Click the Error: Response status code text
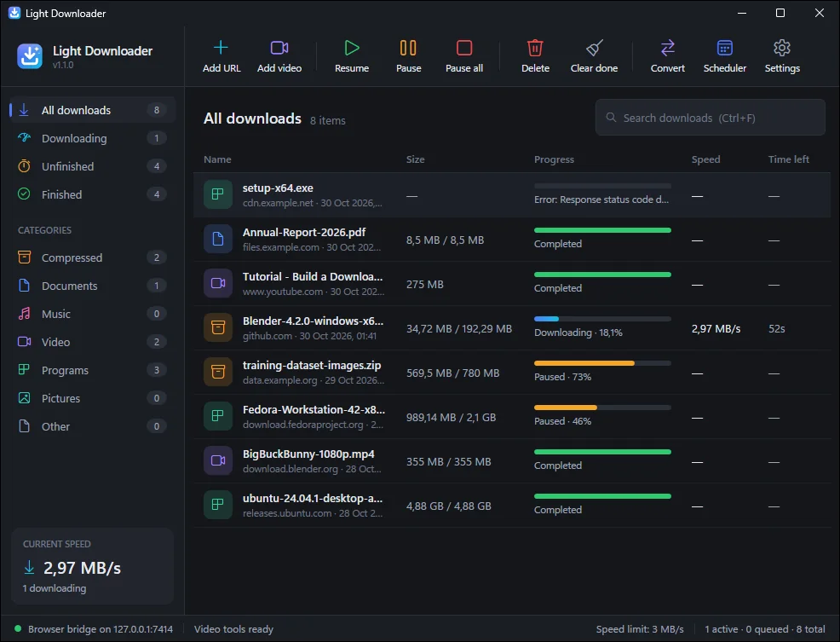The width and height of the screenshot is (840, 642). pyautogui.click(x=601, y=200)
